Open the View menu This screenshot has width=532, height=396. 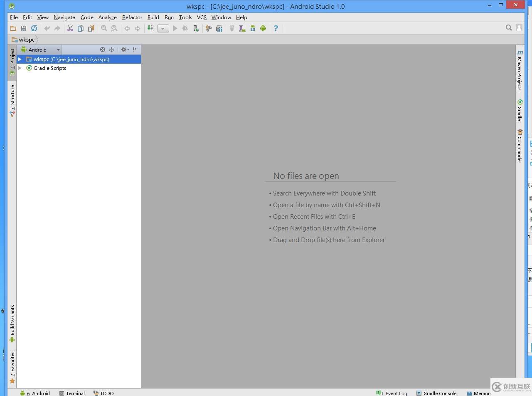click(43, 17)
